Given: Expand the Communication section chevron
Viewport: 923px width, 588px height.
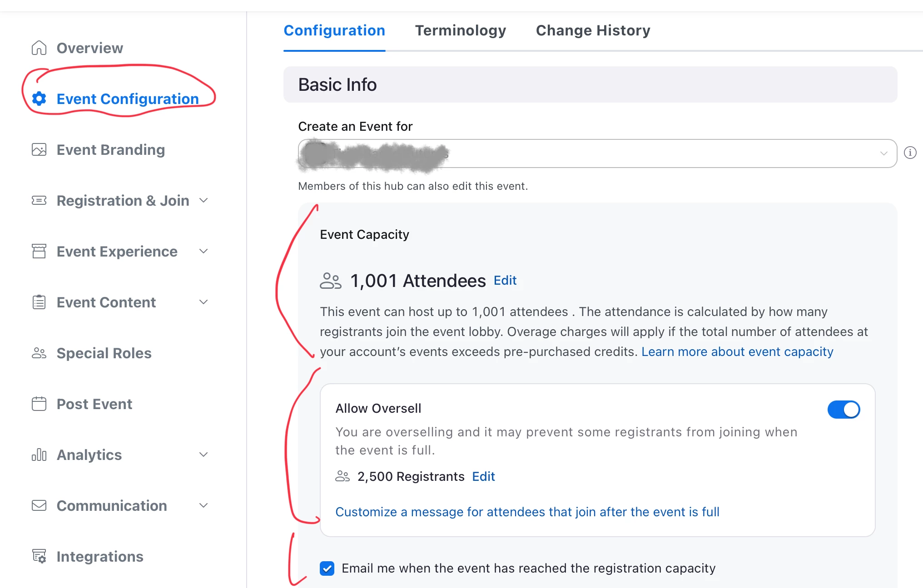Looking at the screenshot, I should pos(203,505).
